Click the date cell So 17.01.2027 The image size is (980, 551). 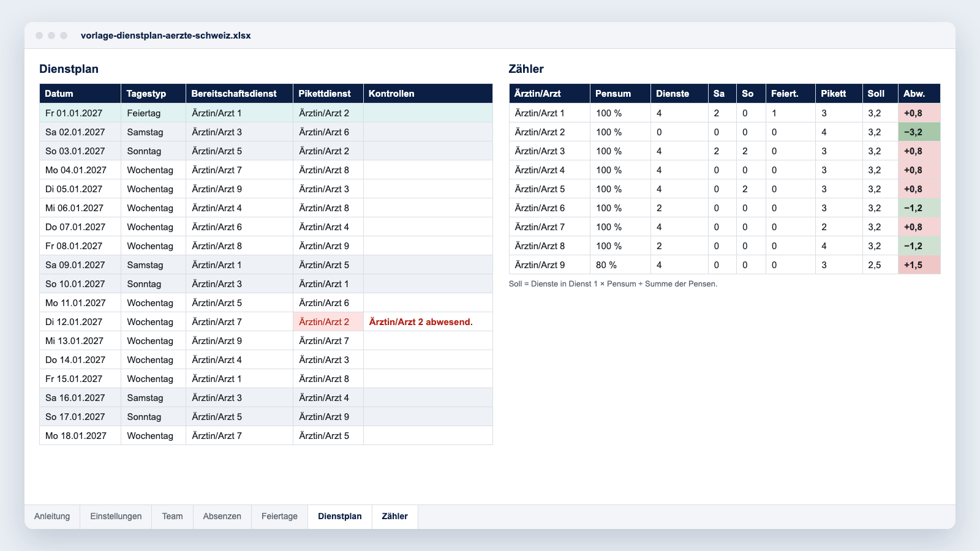pyautogui.click(x=80, y=416)
